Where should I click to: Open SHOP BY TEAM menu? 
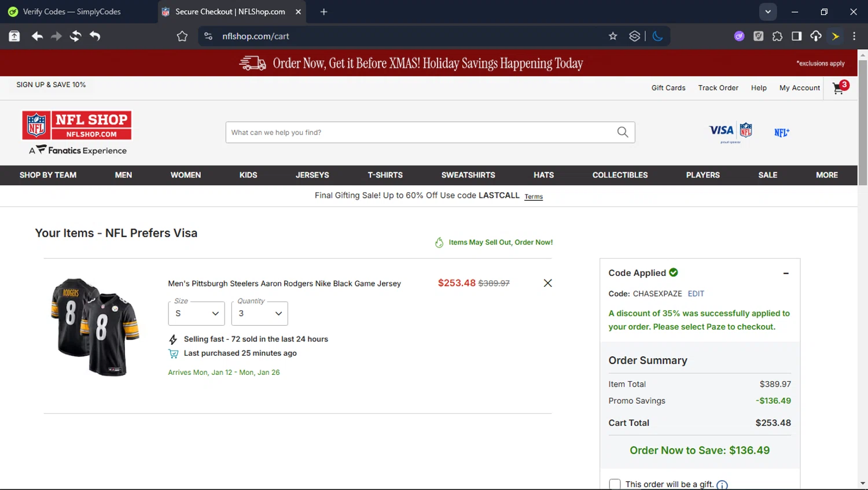point(48,175)
